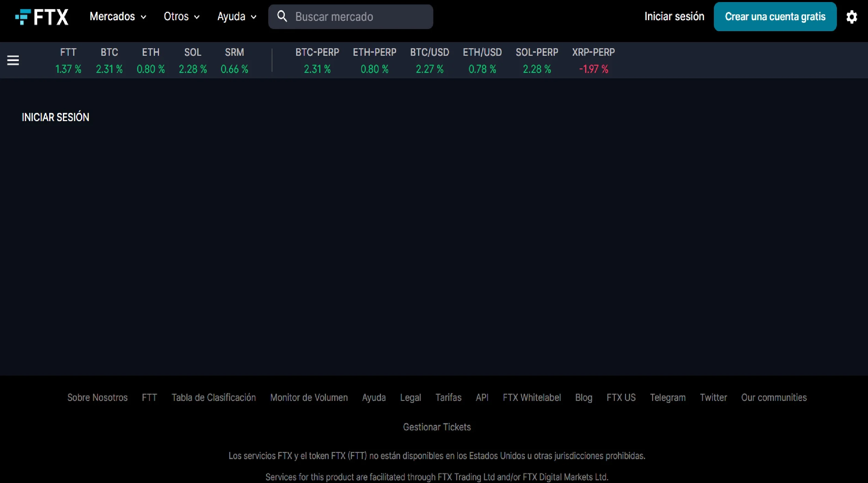Open the settings gear icon
868x483 pixels.
pos(852,17)
